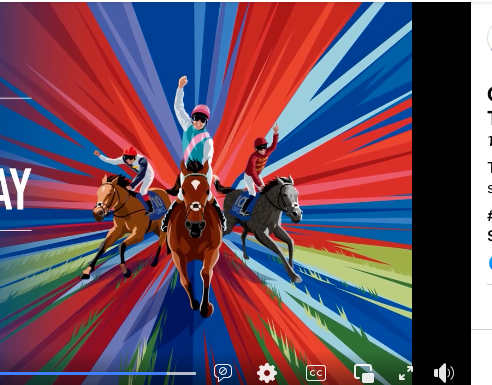The image size is (492, 385).
Task: Enter fullscreen with the expand arrows
Action: [x=406, y=373]
